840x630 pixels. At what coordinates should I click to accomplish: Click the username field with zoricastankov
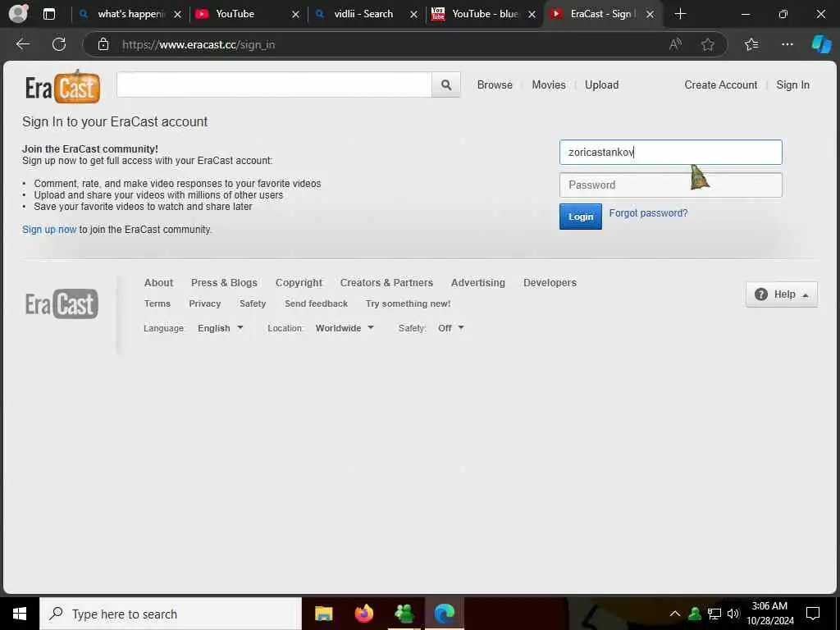coord(671,152)
